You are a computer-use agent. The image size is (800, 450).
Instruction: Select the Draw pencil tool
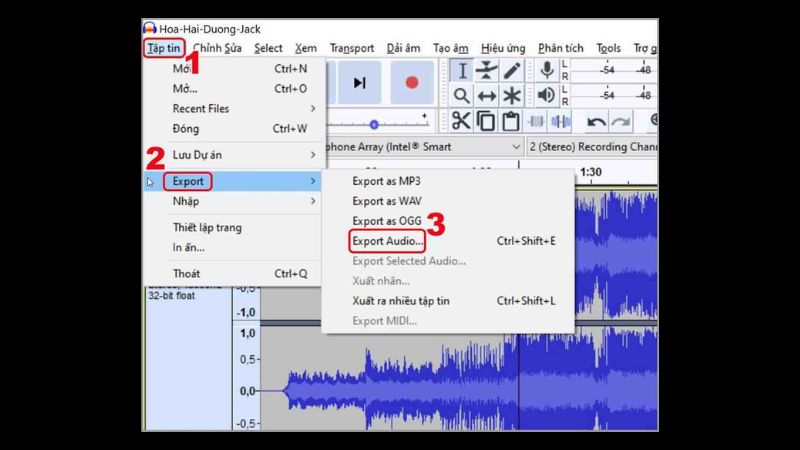pos(511,70)
